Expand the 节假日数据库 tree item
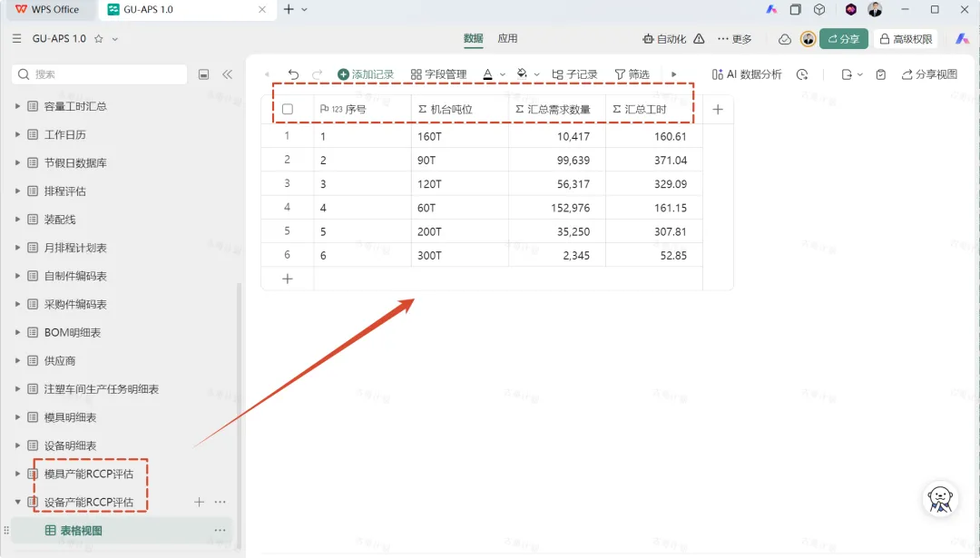The image size is (980, 558). [x=17, y=162]
